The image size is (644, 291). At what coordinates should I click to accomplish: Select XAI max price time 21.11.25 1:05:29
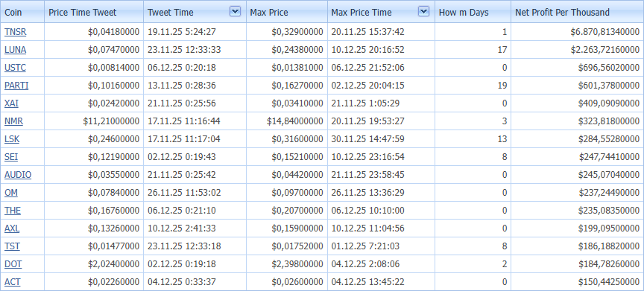[x=365, y=103]
